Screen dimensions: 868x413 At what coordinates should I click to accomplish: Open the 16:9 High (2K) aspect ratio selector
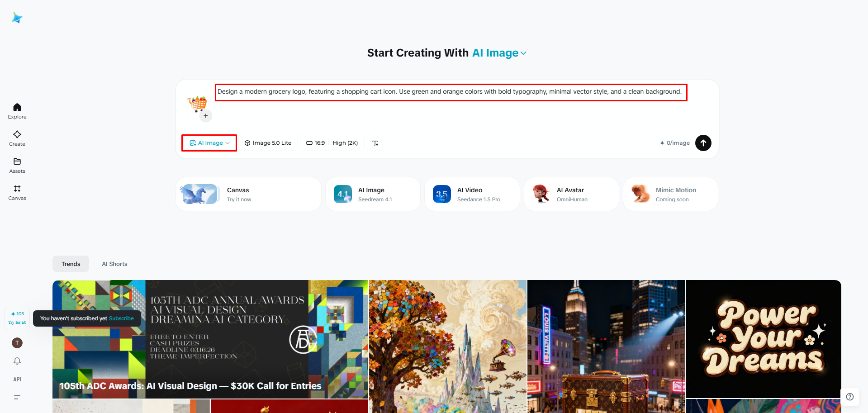(332, 142)
